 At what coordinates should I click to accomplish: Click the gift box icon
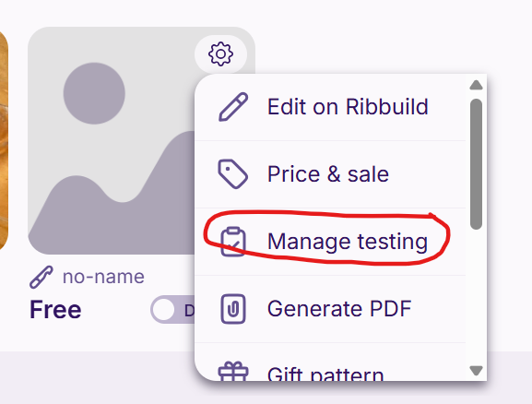coord(232,371)
